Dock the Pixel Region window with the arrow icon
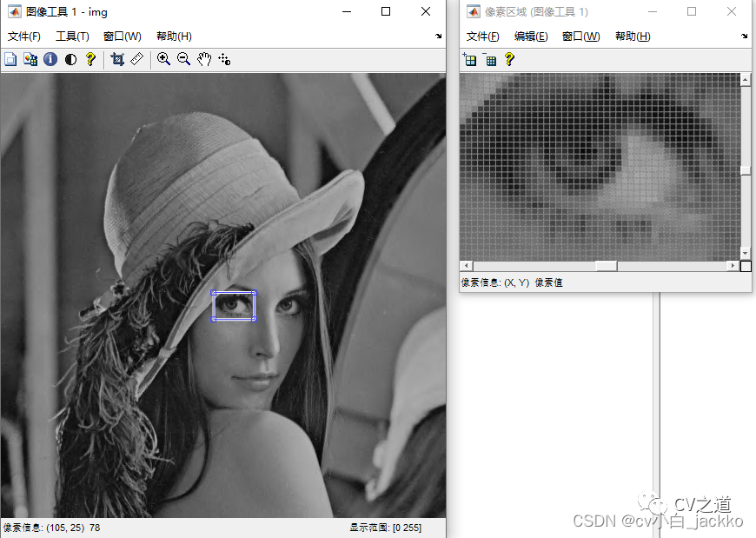This screenshot has height=538, width=756. 745,36
